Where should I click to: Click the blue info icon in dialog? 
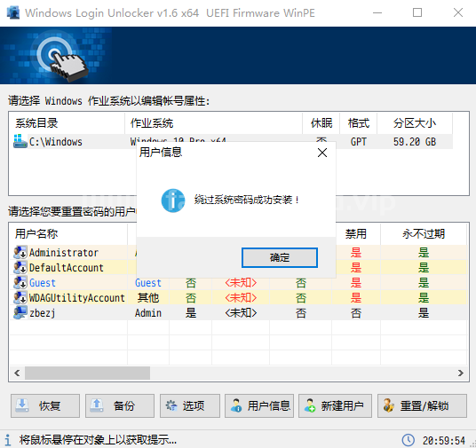(x=173, y=200)
